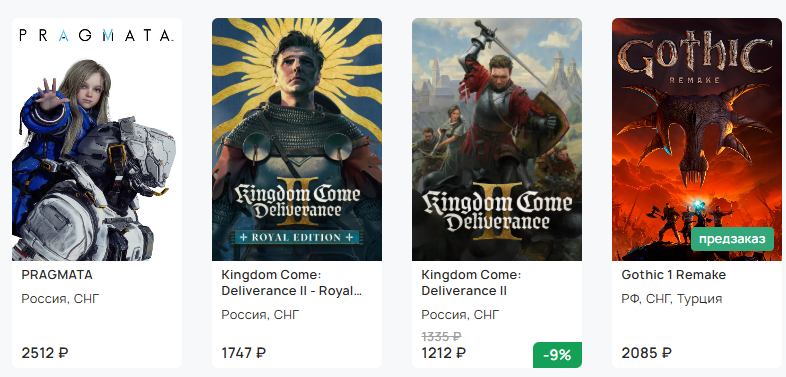Click the green -9% discount badge
This screenshot has width=786, height=377.
point(557,355)
